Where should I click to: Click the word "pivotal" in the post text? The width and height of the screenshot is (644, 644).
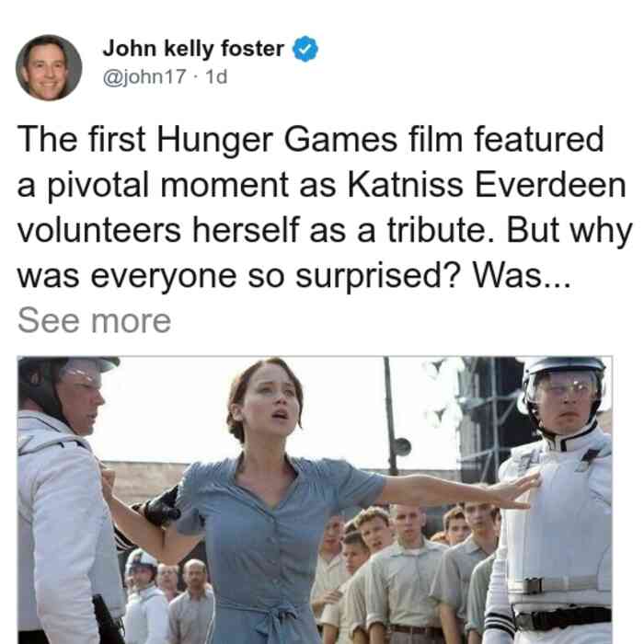(x=98, y=186)
